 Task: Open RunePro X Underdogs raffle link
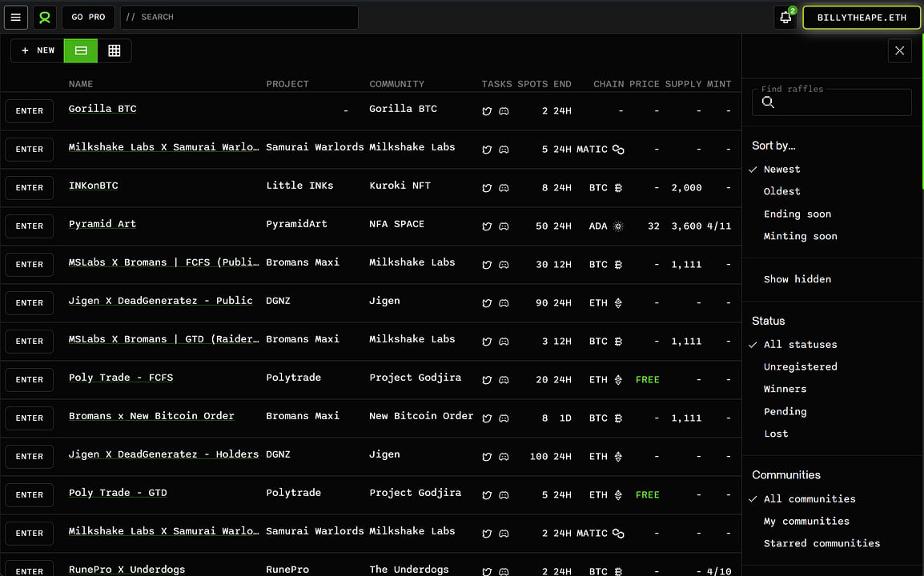[x=127, y=570]
